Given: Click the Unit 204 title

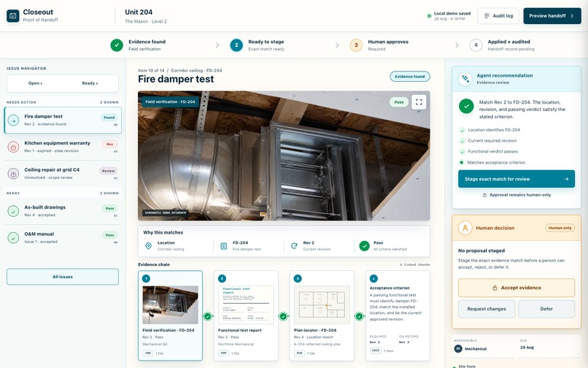Looking at the screenshot, I should point(139,12).
